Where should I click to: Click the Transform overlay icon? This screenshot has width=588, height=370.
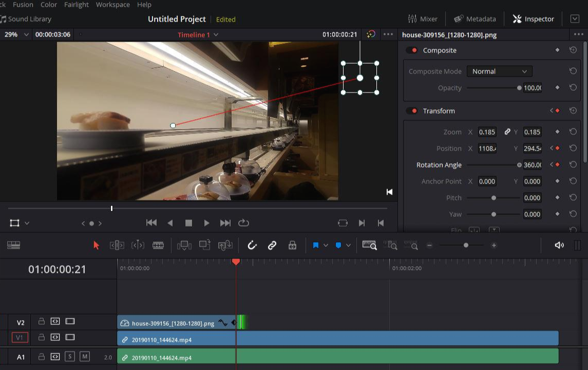(x=14, y=223)
